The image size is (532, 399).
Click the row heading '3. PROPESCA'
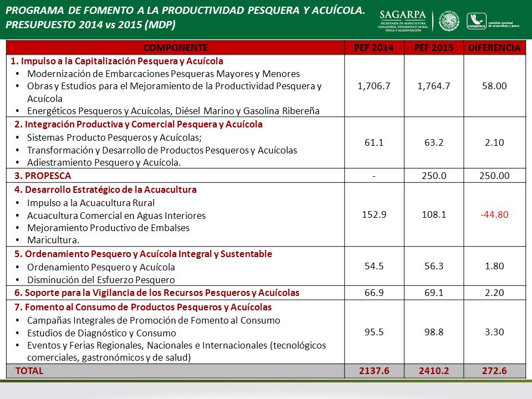tap(43, 176)
